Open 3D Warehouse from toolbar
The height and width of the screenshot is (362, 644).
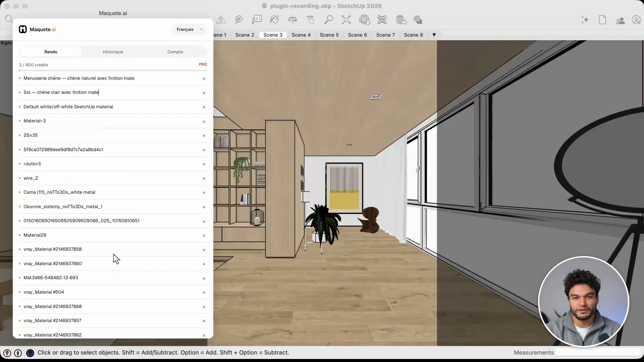(x=364, y=20)
